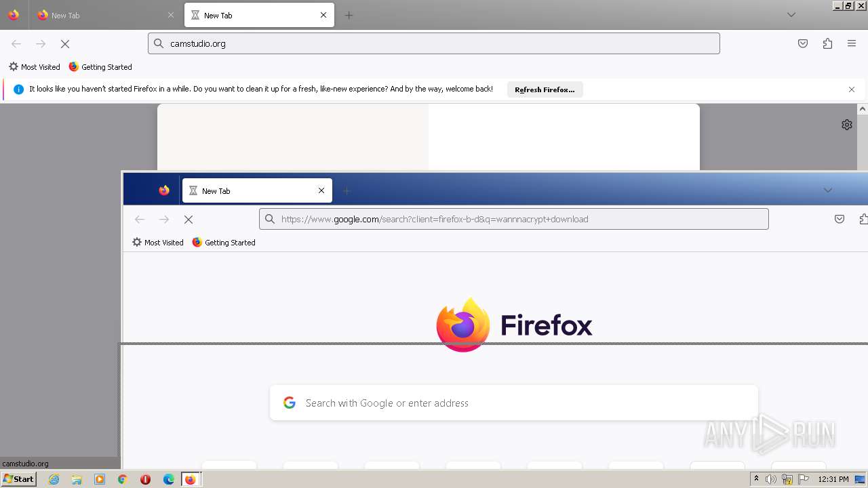Expand List all tabs in front window
Screen dimensions: 868x488
[827, 190]
